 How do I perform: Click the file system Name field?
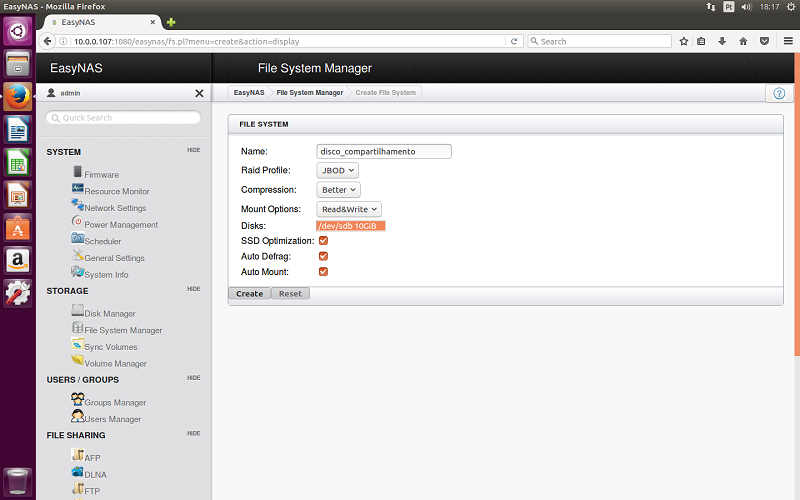(x=384, y=152)
